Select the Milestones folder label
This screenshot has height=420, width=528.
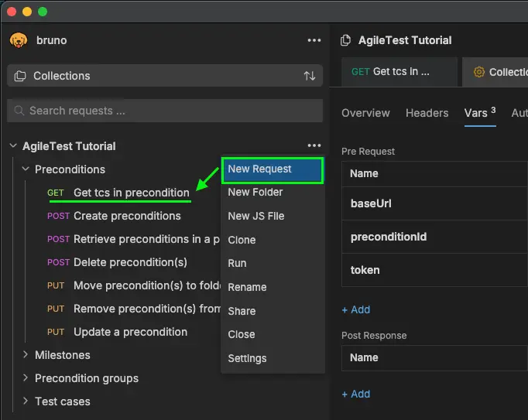(63, 355)
